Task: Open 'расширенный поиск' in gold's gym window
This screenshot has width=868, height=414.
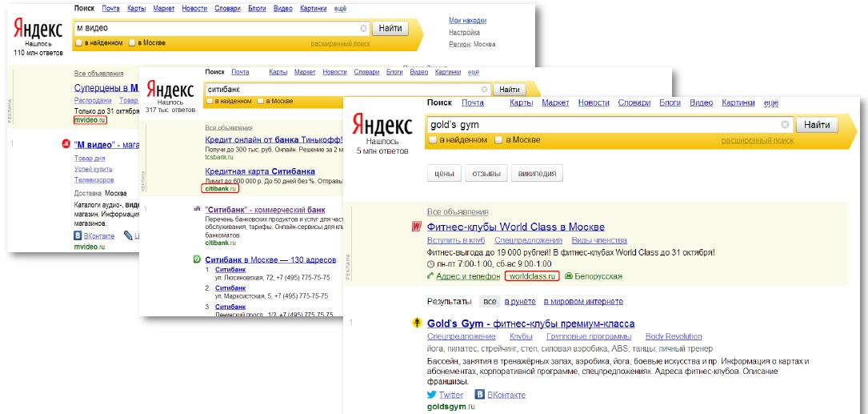Action: tap(757, 140)
